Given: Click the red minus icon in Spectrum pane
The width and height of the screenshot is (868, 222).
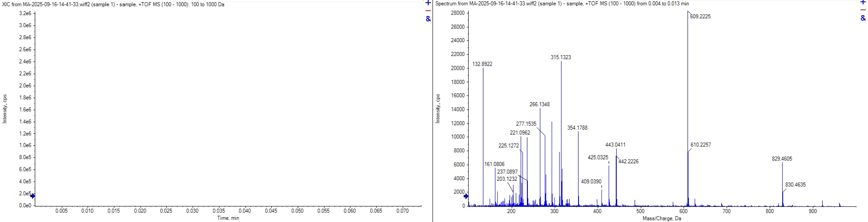Looking at the screenshot, I should (x=864, y=11).
